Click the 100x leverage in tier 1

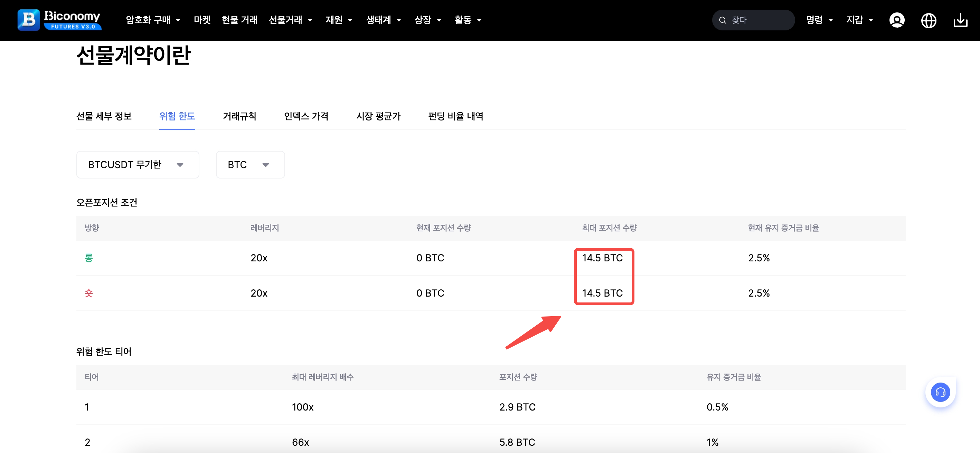[x=303, y=407]
